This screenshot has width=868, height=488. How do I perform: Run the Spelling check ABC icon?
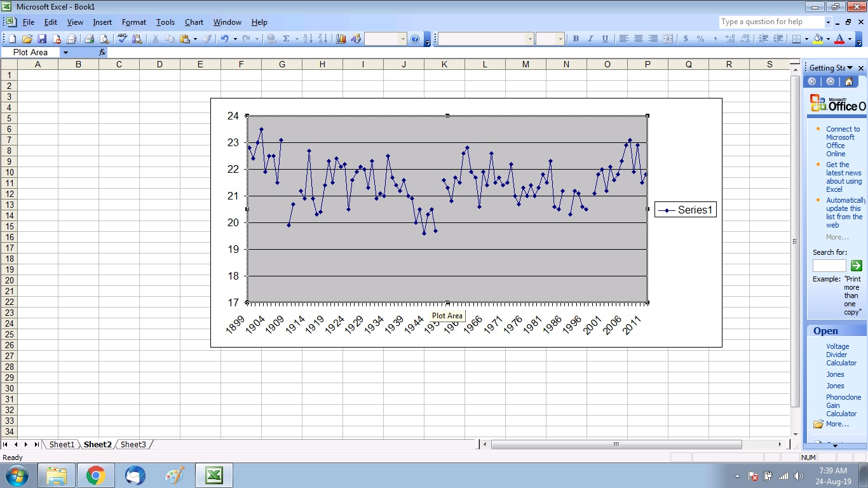[123, 39]
